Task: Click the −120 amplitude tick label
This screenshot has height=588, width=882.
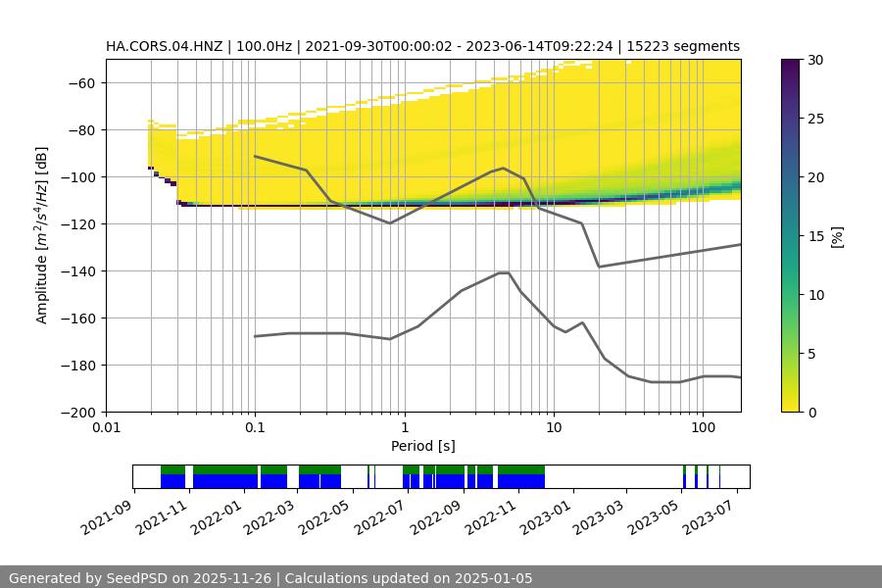Action: point(77,224)
